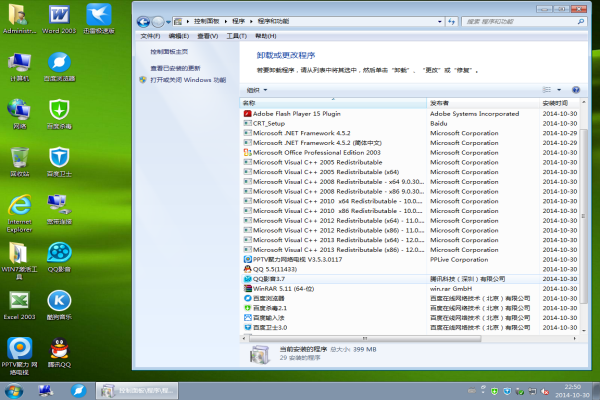The width and height of the screenshot is (600, 400).
Task: Go to Control Panel Home link
Action: [x=169, y=52]
